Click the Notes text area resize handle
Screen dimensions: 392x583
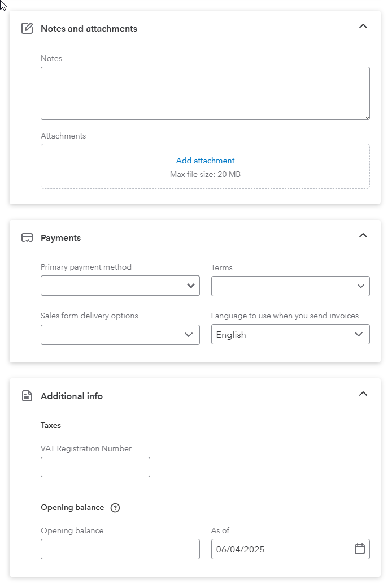pyautogui.click(x=367, y=116)
